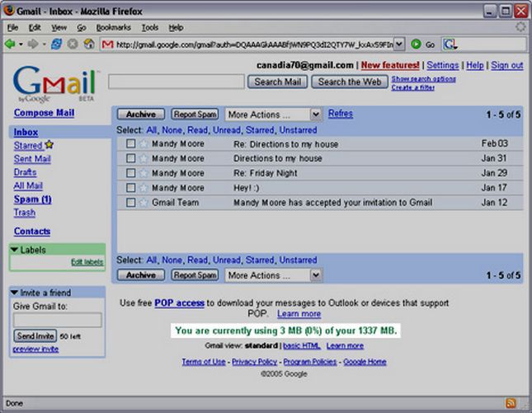The height and width of the screenshot is (413, 532).
Task: Open top More Actions dropdown
Action: click(274, 115)
